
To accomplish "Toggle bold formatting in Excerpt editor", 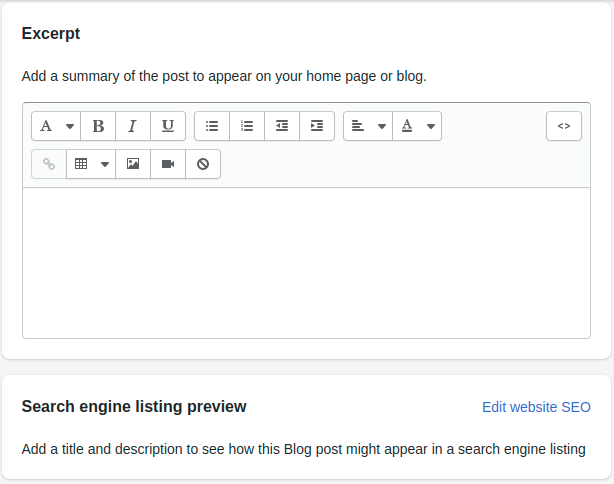I will (98, 126).
